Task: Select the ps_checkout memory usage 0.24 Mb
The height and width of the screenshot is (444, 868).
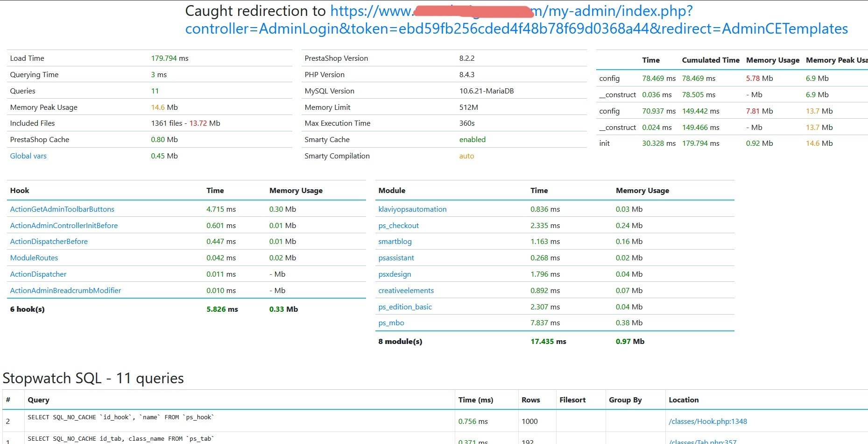Action: [x=629, y=226]
